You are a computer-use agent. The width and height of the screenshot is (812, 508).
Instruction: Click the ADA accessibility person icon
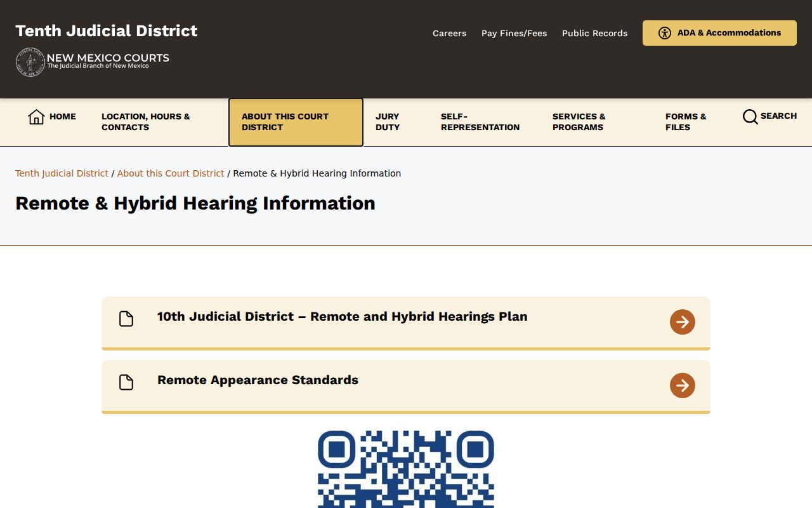point(665,33)
